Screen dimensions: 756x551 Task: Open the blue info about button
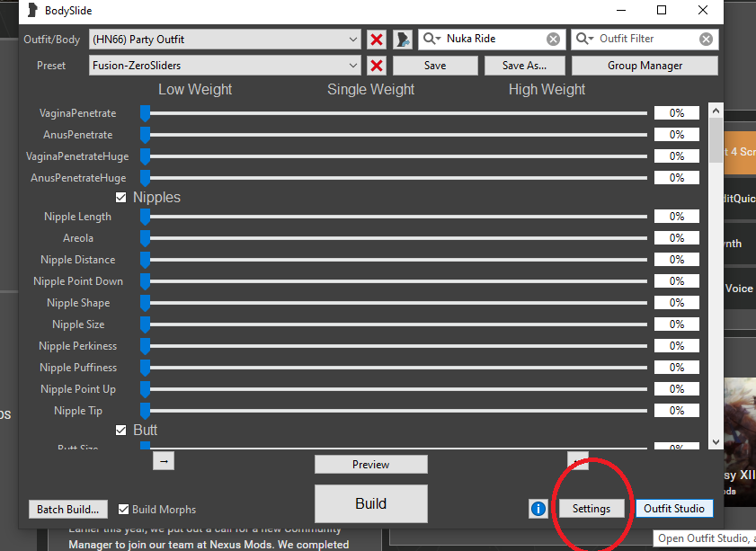tap(538, 509)
